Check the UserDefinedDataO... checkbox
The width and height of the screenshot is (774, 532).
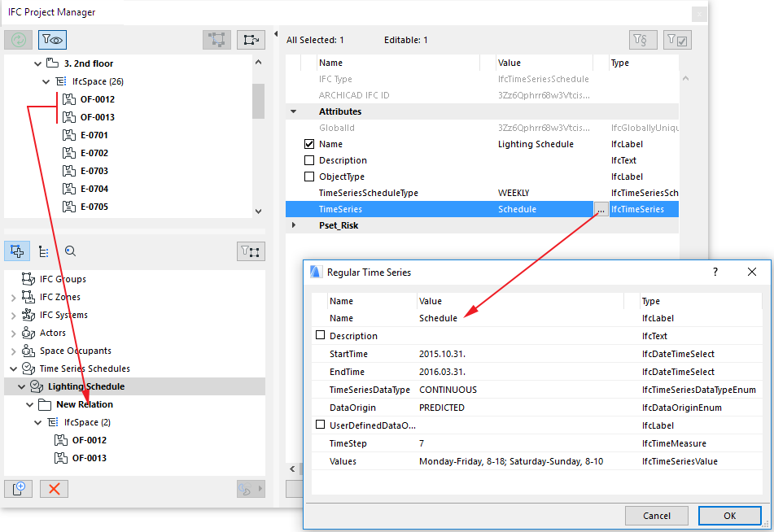tap(321, 425)
